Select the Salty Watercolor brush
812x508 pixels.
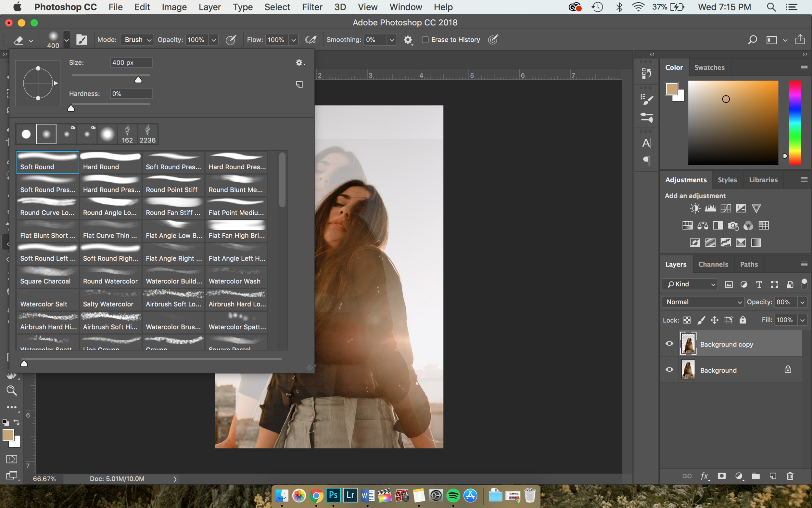(110, 299)
